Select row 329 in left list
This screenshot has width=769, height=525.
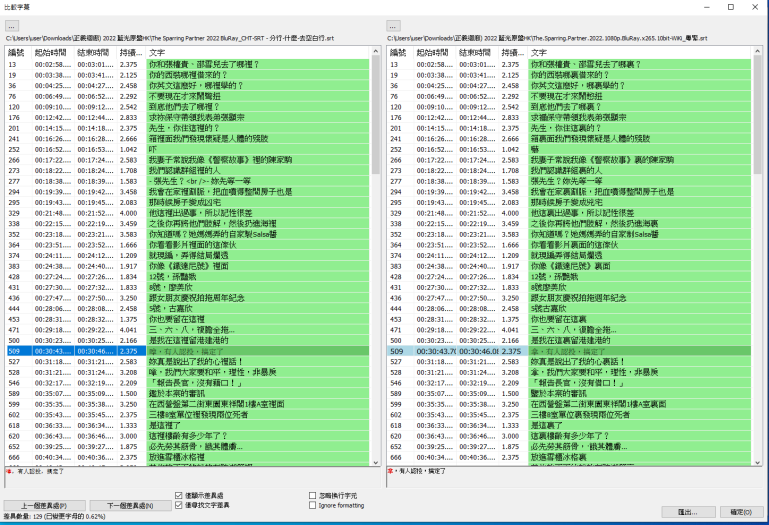coord(188,213)
